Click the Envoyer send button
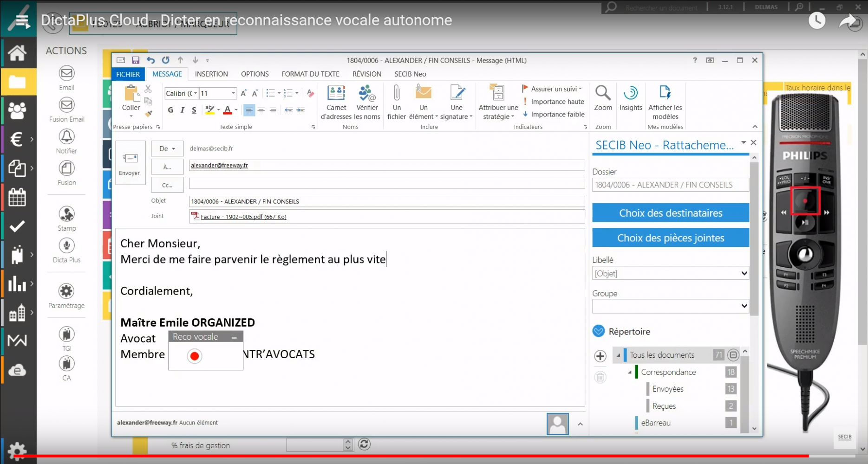Image resolution: width=868 pixels, height=464 pixels. pyautogui.click(x=130, y=163)
